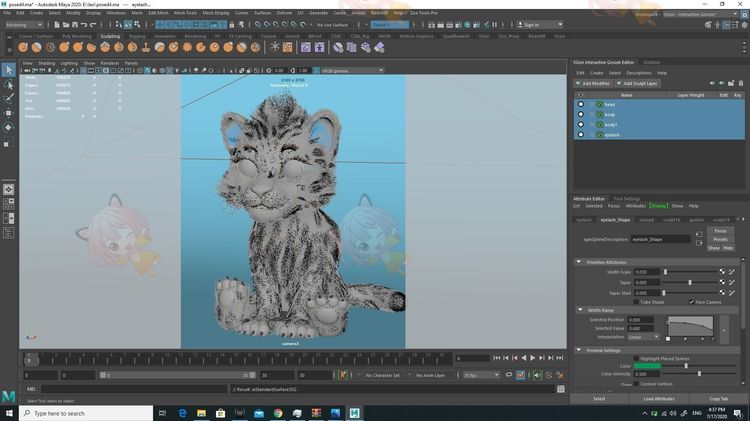Open the sRGB gamma view transform dropdown

(x=353, y=70)
